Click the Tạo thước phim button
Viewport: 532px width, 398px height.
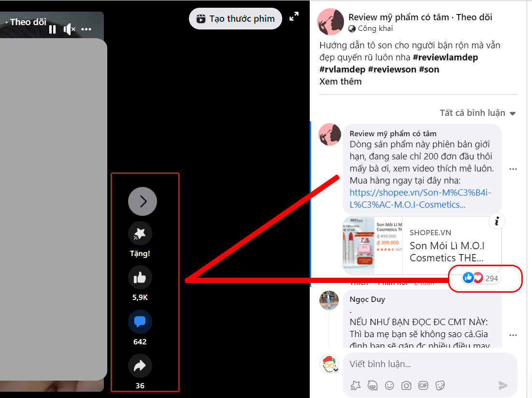pyautogui.click(x=235, y=19)
